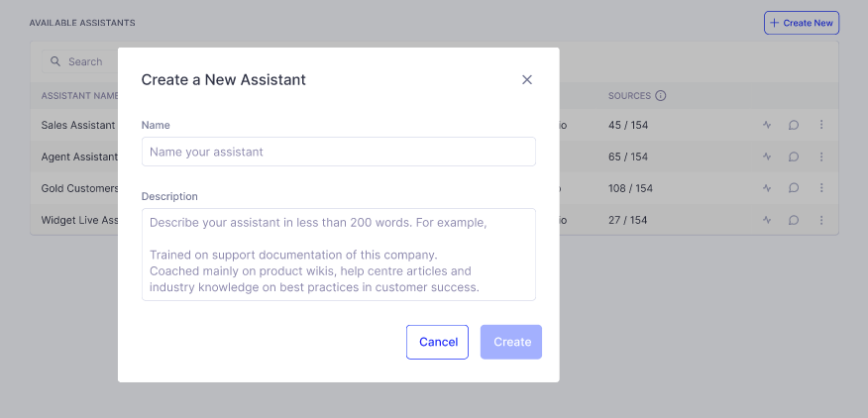Click chat icon in Agent Assistant row
This screenshot has width=868, height=418.
point(794,157)
